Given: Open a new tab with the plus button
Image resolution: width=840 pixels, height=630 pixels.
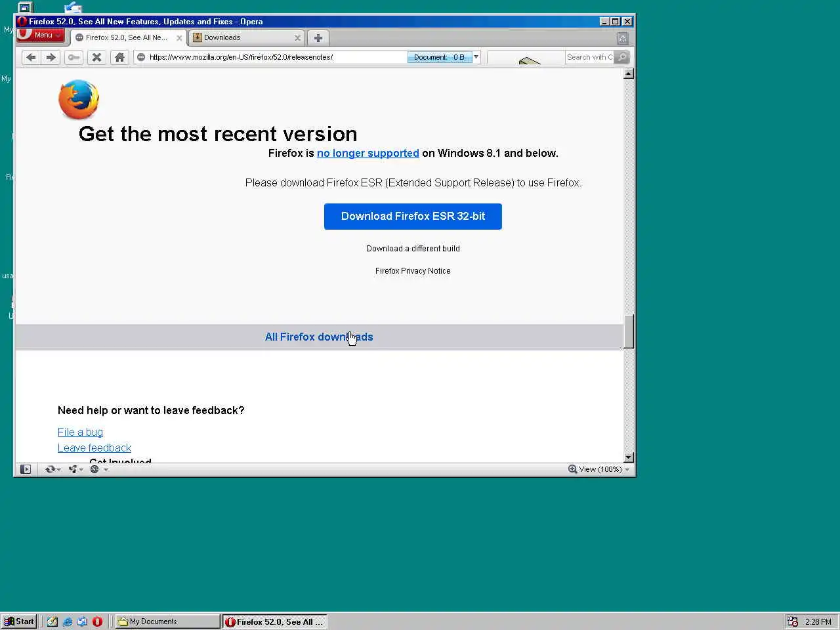Looking at the screenshot, I should (318, 38).
